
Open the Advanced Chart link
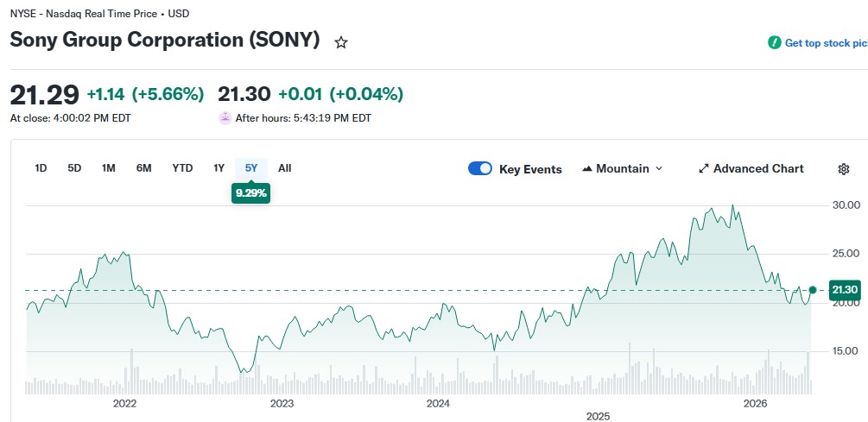pyautogui.click(x=751, y=168)
